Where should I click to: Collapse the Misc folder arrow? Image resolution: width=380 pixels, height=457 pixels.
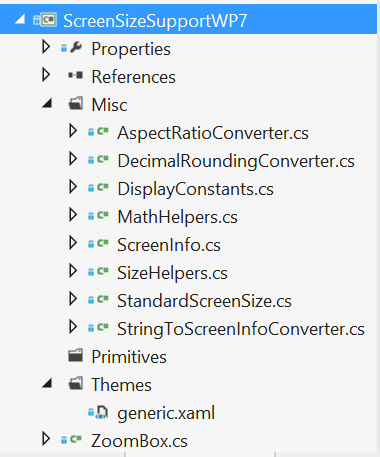47,103
